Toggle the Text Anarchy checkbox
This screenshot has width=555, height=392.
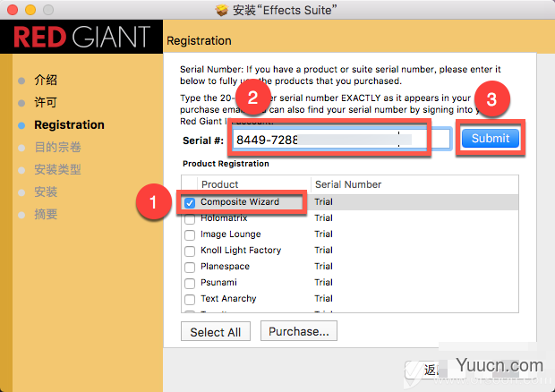click(x=190, y=300)
